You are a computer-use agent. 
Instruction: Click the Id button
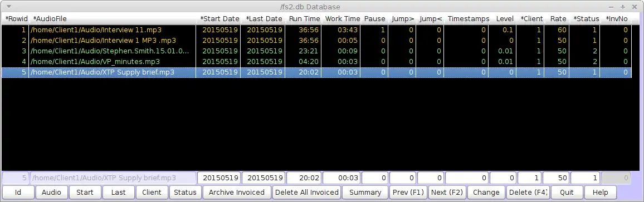point(18,192)
